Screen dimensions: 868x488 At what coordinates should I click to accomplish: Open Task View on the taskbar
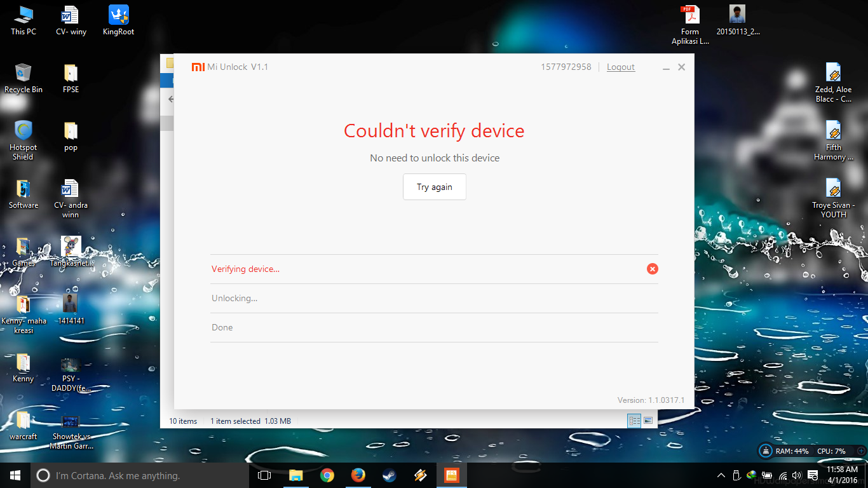point(264,475)
